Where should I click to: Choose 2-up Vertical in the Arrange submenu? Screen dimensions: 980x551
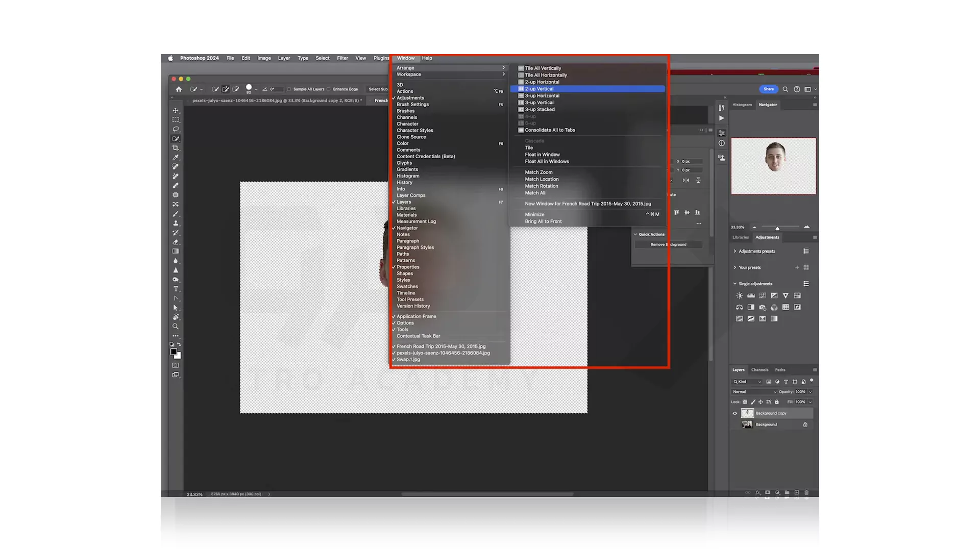[588, 89]
